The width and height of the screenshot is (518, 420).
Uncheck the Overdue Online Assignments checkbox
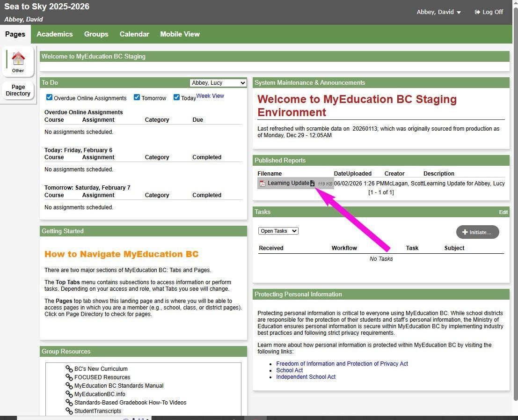tap(49, 97)
